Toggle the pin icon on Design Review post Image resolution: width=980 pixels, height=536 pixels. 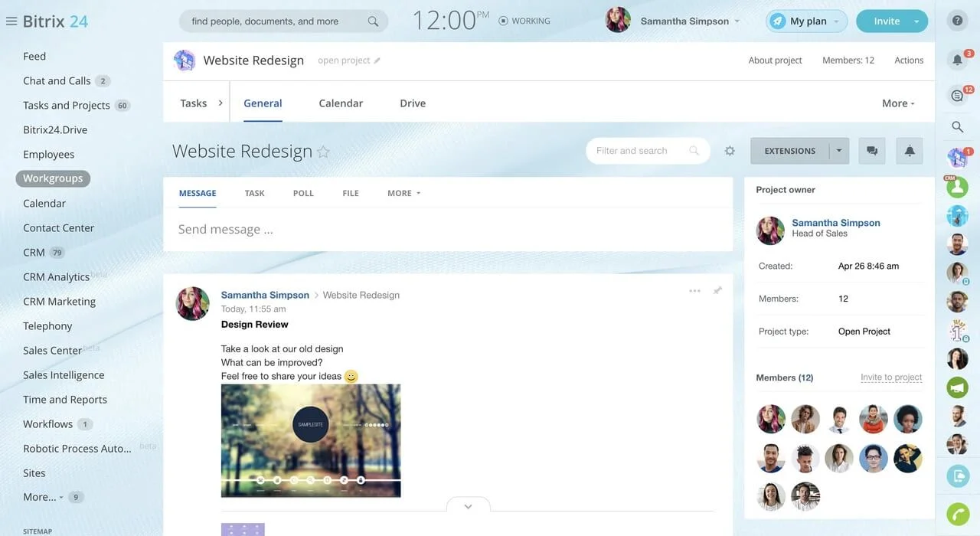click(x=717, y=291)
